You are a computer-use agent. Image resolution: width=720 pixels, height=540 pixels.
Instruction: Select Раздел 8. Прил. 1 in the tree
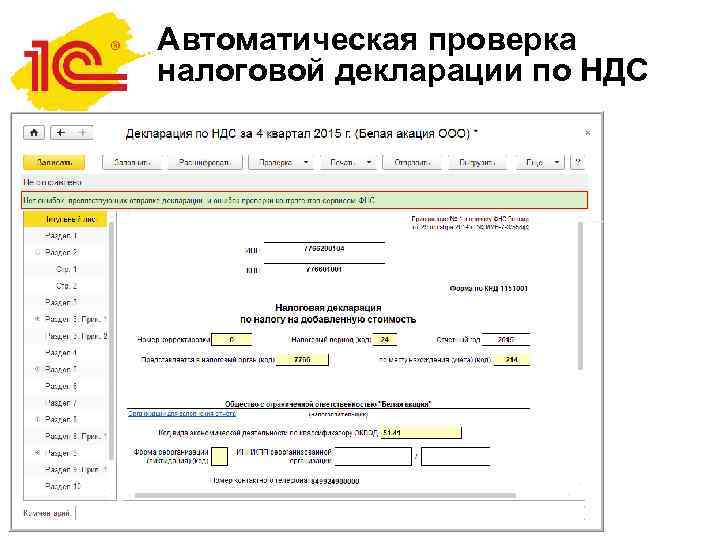76,436
